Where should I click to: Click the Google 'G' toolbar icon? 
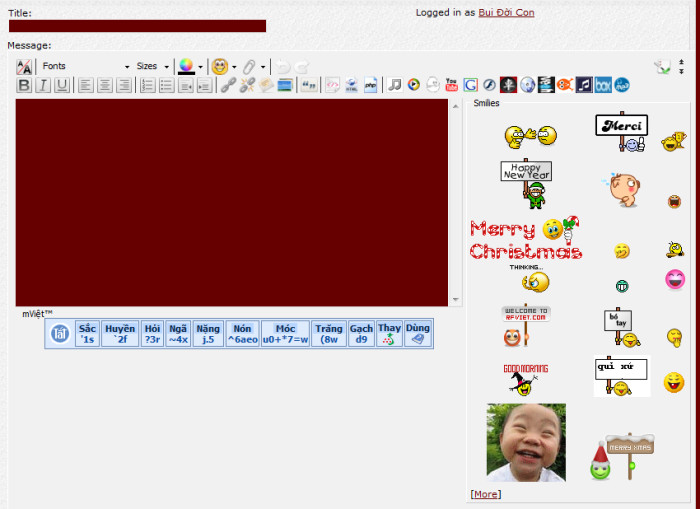470,85
